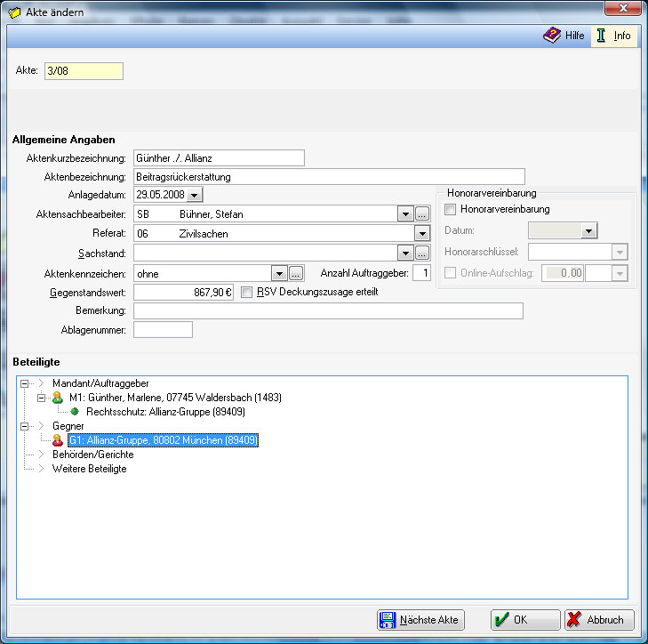Select Behörden/Gerichte in the tree
648x644 pixels.
pos(89,455)
